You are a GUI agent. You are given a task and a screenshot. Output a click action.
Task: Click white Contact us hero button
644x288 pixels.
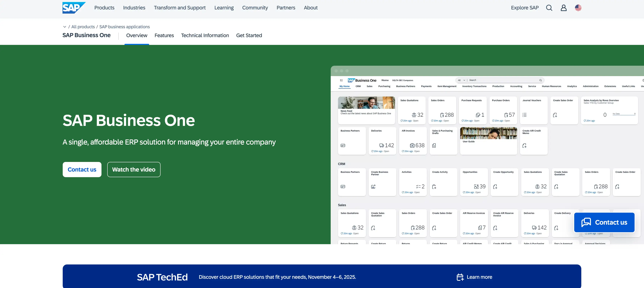pos(82,170)
